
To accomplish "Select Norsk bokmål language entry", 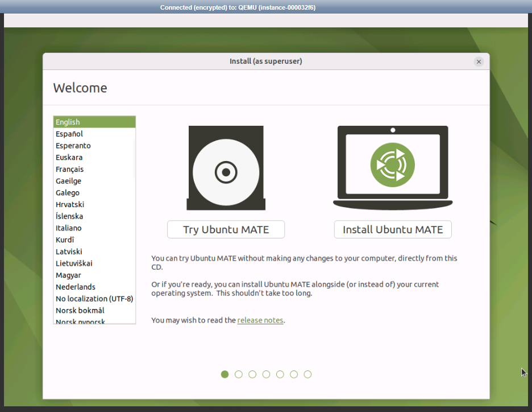I will pyautogui.click(x=80, y=311).
